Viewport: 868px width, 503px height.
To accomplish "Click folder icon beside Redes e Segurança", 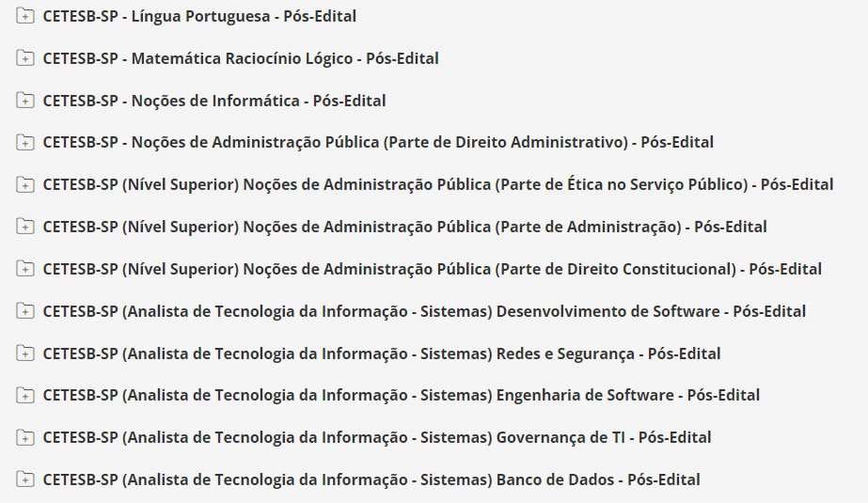I will pyautogui.click(x=25, y=354).
